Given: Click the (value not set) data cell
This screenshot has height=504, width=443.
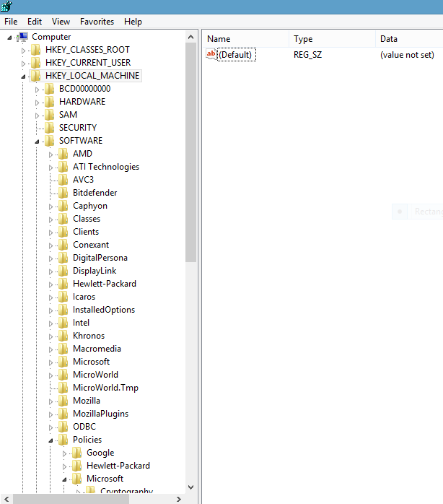Looking at the screenshot, I should tap(407, 55).
